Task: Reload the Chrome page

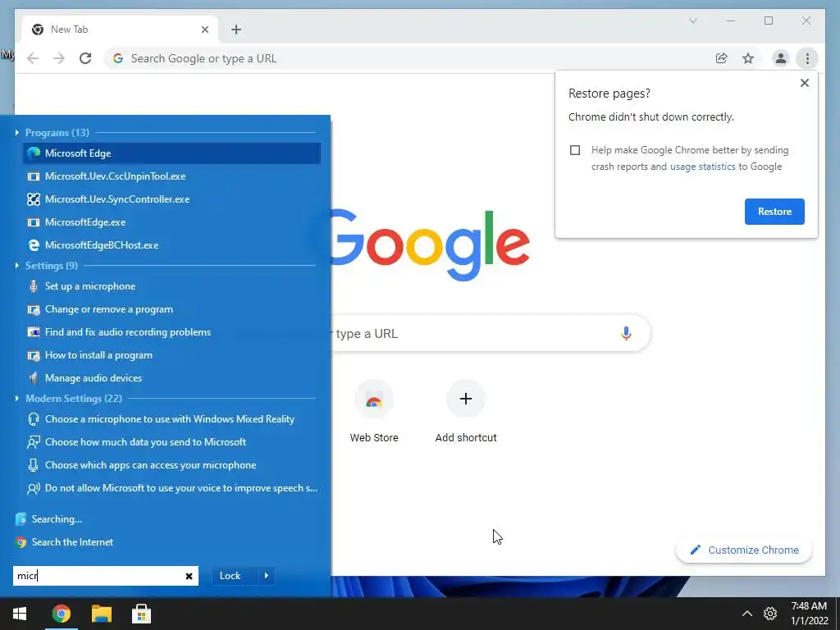Action: click(x=85, y=58)
